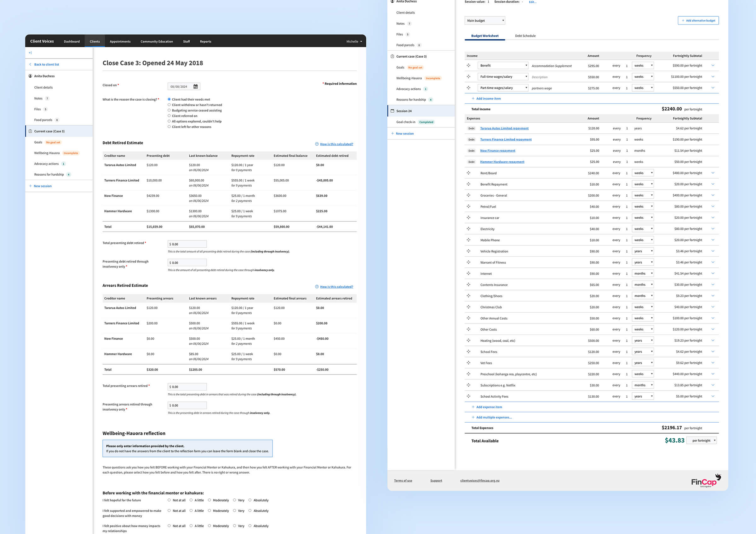The image size is (756, 534).
Task: Open the calendar icon in the Closed on field
Action: pos(196,86)
